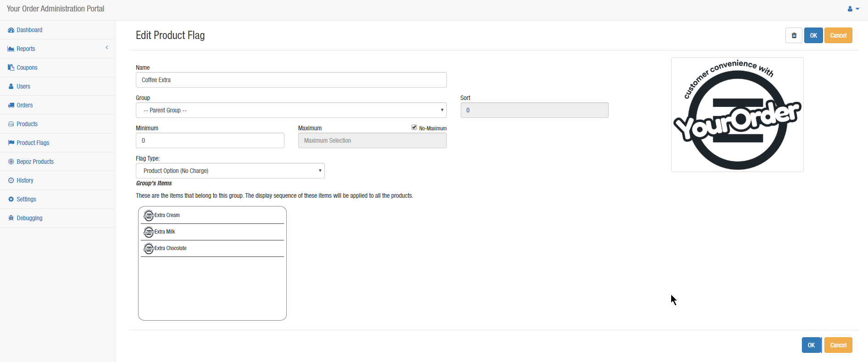Click the Settings gears icon in the sidebar
The image size is (868, 362).
click(11, 200)
